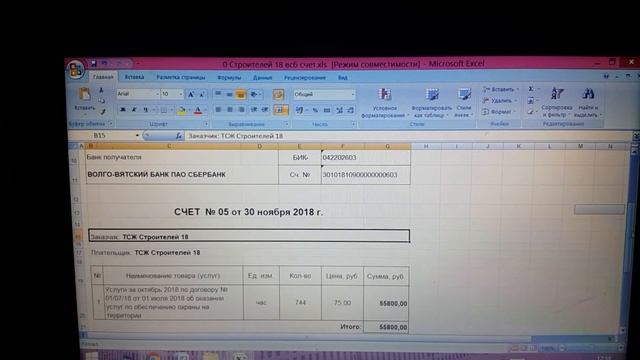Cut the selection with the scissors icon
Viewport: 640px width, 360px height.
(x=102, y=91)
